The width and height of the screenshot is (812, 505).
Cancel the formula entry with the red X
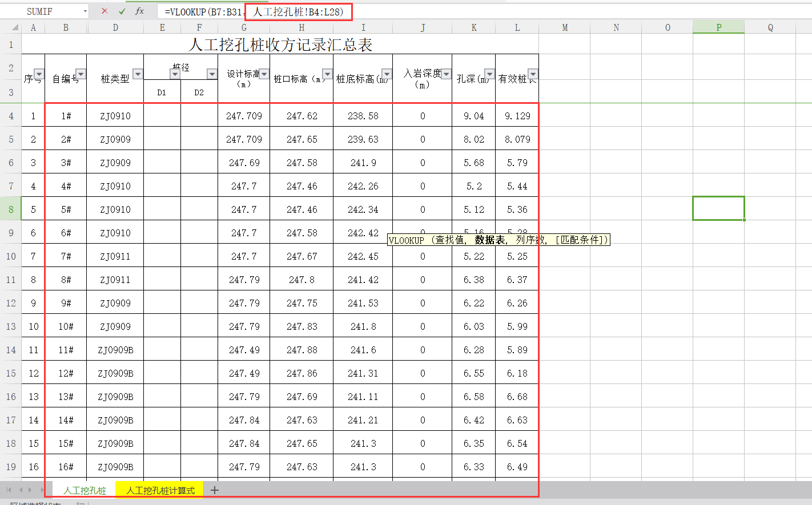click(104, 11)
